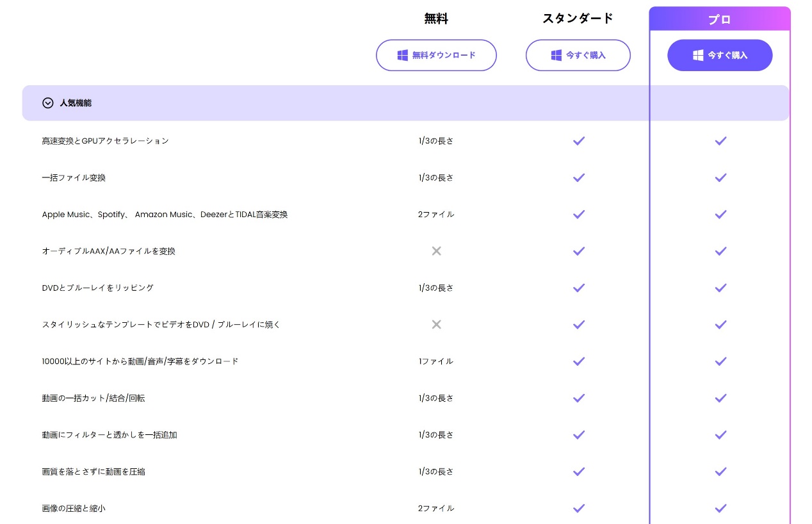Click スタンダード checkmark for 画像の圧縮と縮小
Image resolution: width=812 pixels, height=524 pixels.
(579, 509)
